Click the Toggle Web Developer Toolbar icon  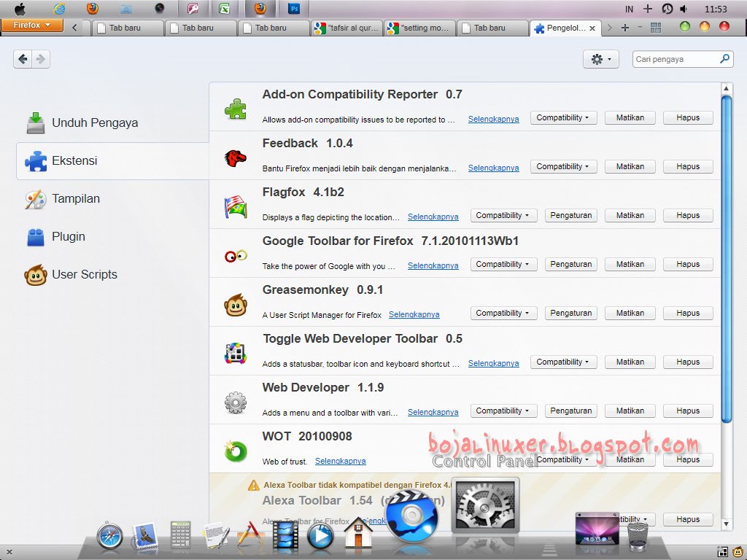pyautogui.click(x=236, y=354)
